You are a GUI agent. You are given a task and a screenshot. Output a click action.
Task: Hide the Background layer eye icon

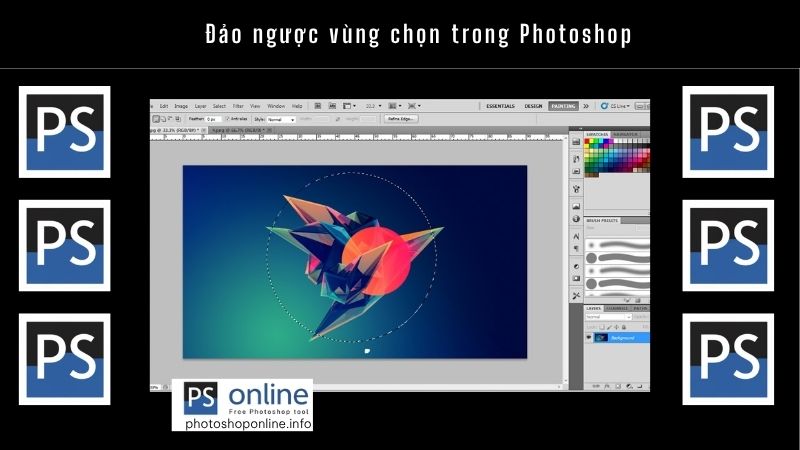[589, 338]
